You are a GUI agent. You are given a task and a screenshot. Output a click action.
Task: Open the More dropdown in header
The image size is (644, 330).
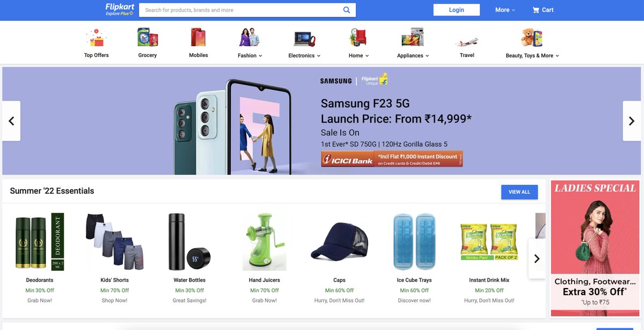tap(505, 10)
